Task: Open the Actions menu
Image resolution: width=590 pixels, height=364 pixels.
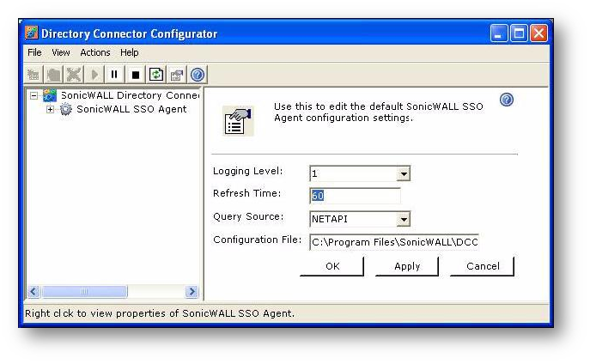Action: click(95, 53)
